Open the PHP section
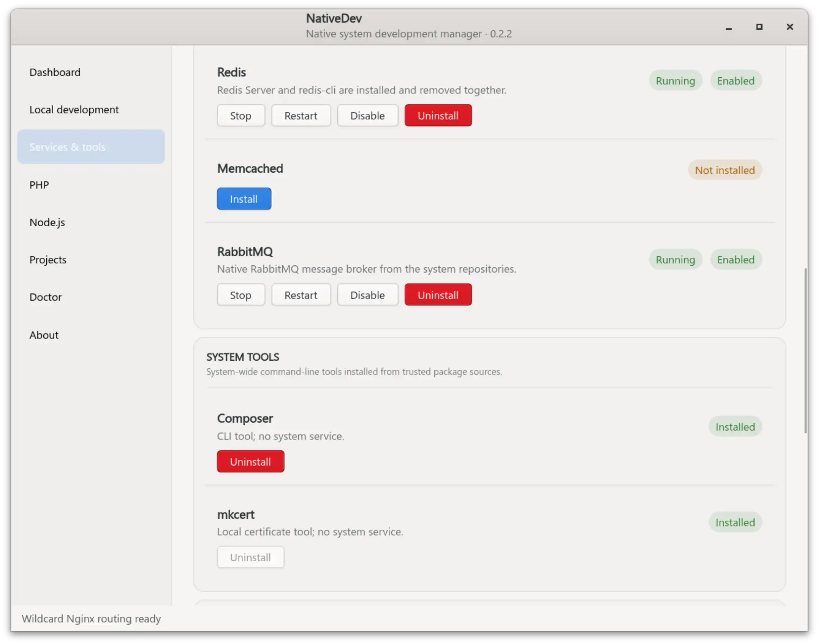The image size is (818, 644). pyautogui.click(x=91, y=185)
